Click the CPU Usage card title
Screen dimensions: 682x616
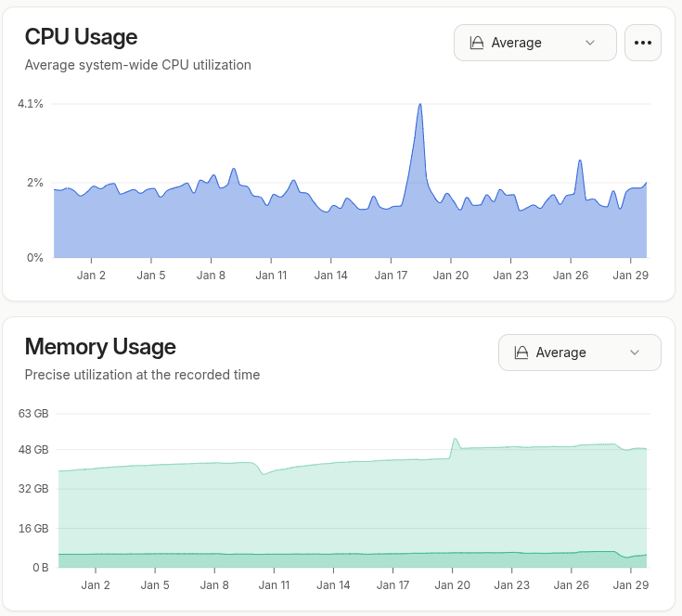tap(81, 37)
